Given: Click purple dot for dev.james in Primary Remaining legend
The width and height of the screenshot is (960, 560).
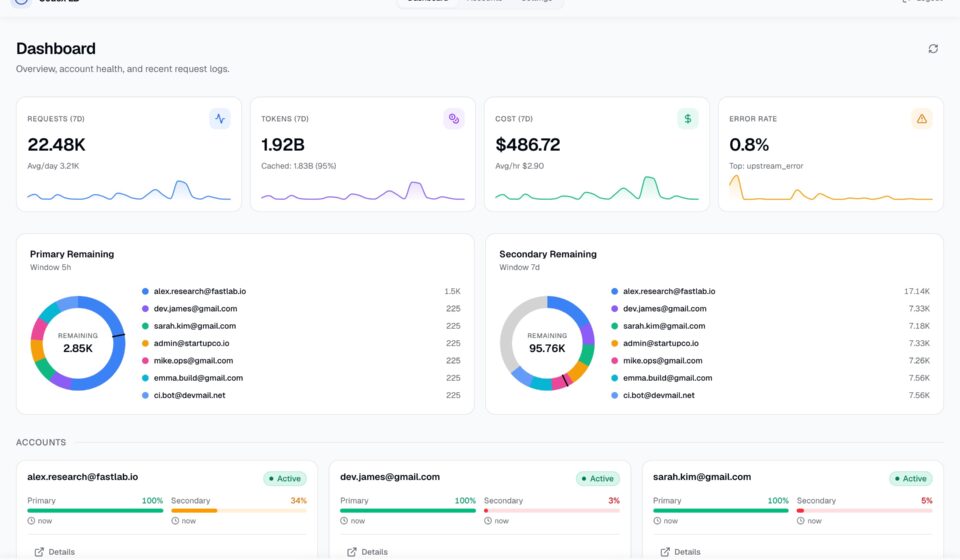Looking at the screenshot, I should click(145, 308).
